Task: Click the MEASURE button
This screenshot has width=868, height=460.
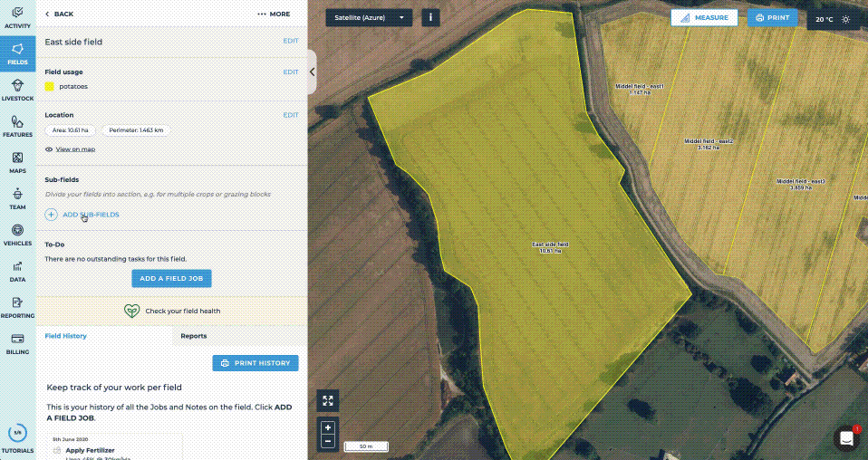Action: (x=704, y=18)
